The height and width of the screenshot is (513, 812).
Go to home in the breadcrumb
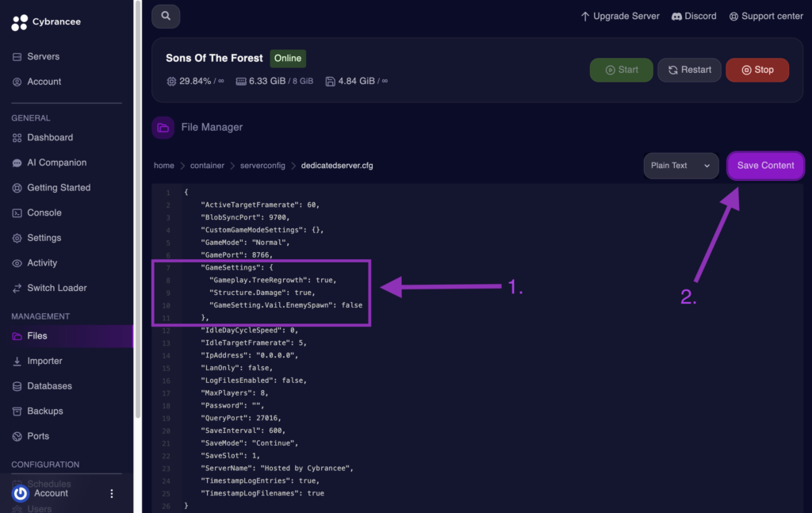(x=163, y=166)
